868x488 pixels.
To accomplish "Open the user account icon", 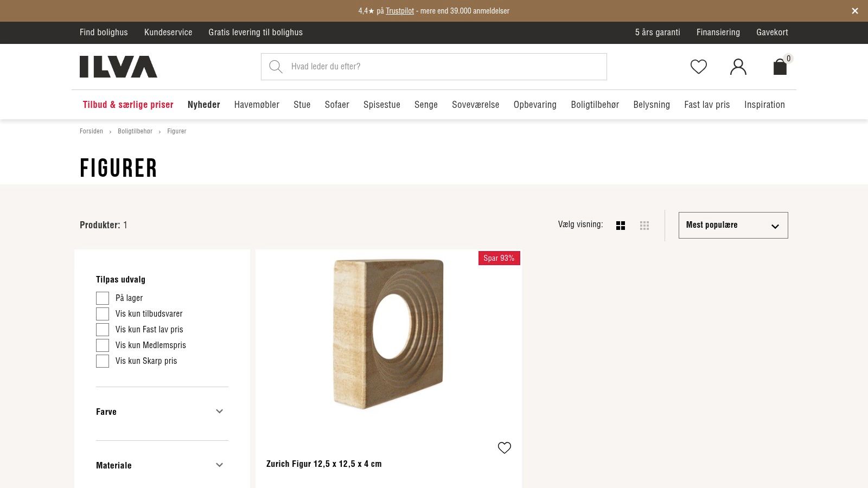I will [738, 67].
